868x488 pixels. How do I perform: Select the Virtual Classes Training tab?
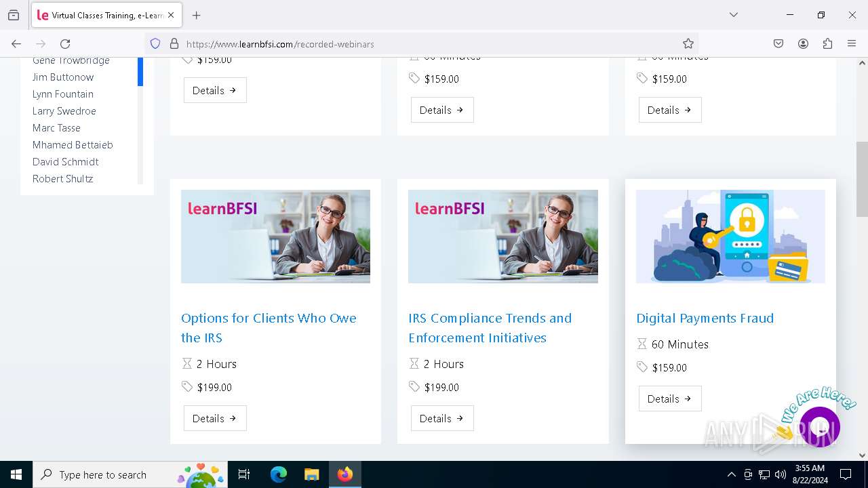pos(106,15)
